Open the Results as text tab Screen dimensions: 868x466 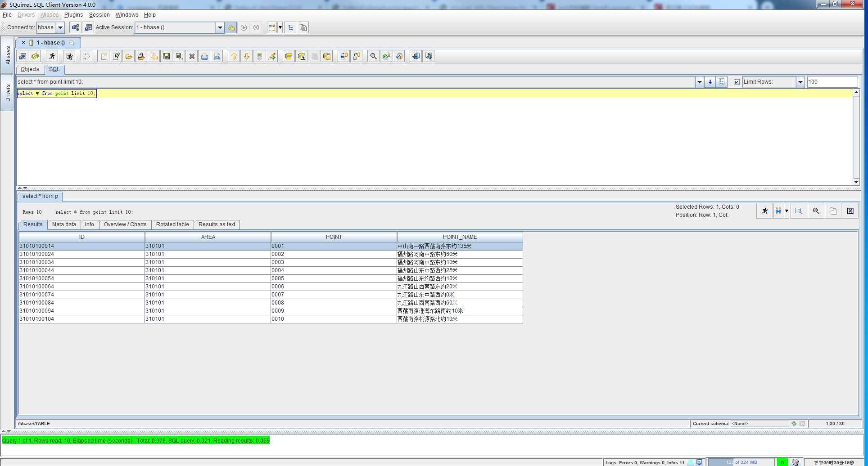(217, 224)
